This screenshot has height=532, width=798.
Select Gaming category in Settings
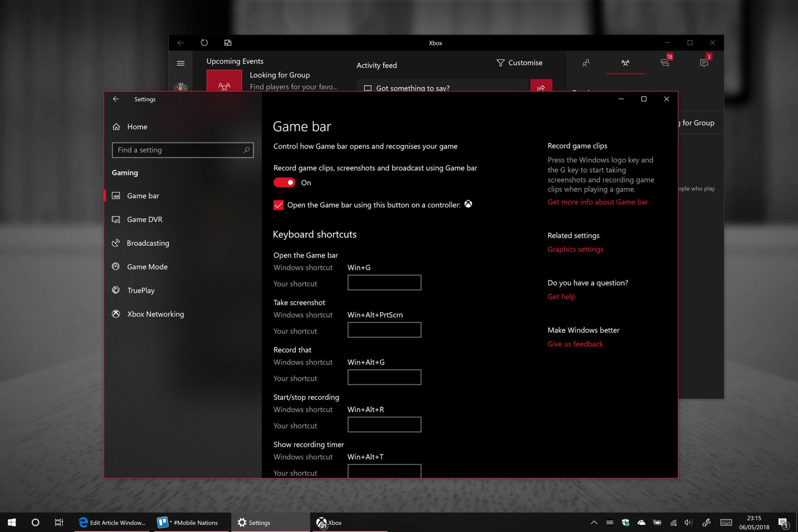point(125,172)
